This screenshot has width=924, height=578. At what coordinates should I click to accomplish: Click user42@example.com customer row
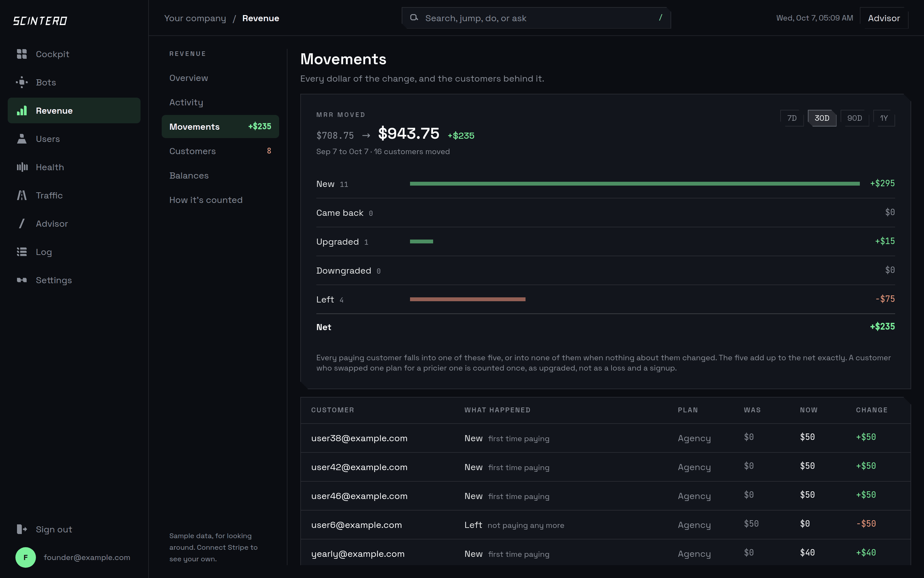[x=605, y=467]
